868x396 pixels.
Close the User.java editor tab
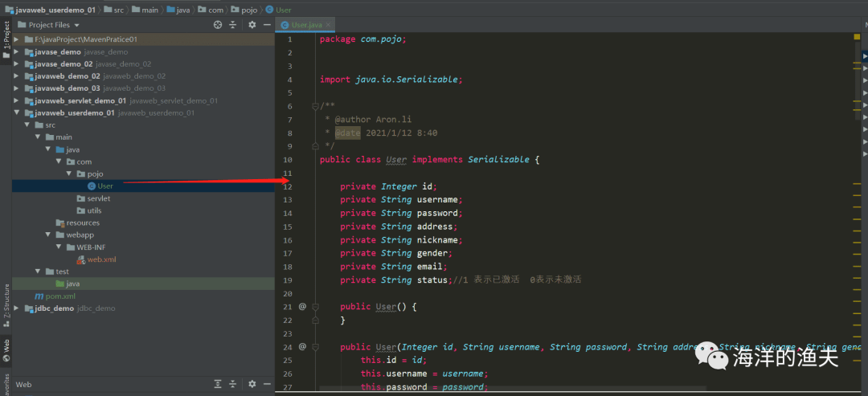(329, 25)
